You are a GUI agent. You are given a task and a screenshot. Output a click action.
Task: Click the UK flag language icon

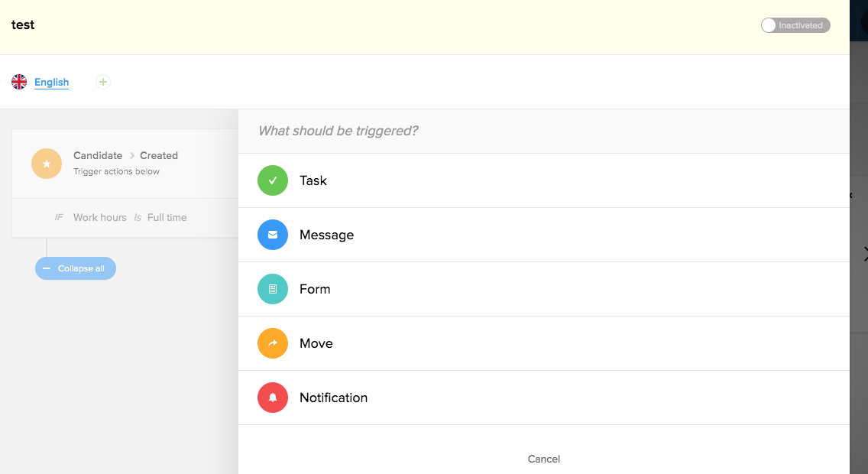(x=19, y=82)
